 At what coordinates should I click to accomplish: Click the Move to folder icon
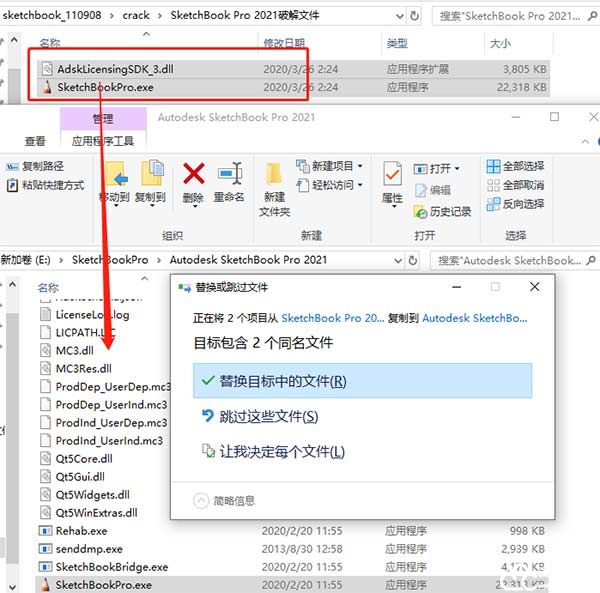(x=116, y=173)
